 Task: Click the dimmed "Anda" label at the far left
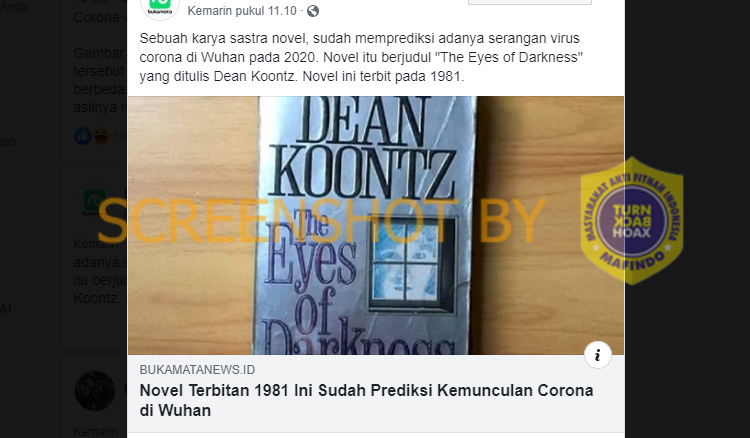[13, 7]
